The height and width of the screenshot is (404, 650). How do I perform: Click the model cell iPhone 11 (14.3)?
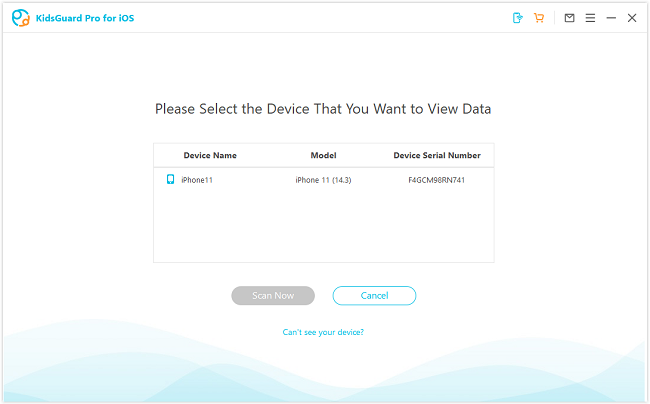tap(323, 180)
